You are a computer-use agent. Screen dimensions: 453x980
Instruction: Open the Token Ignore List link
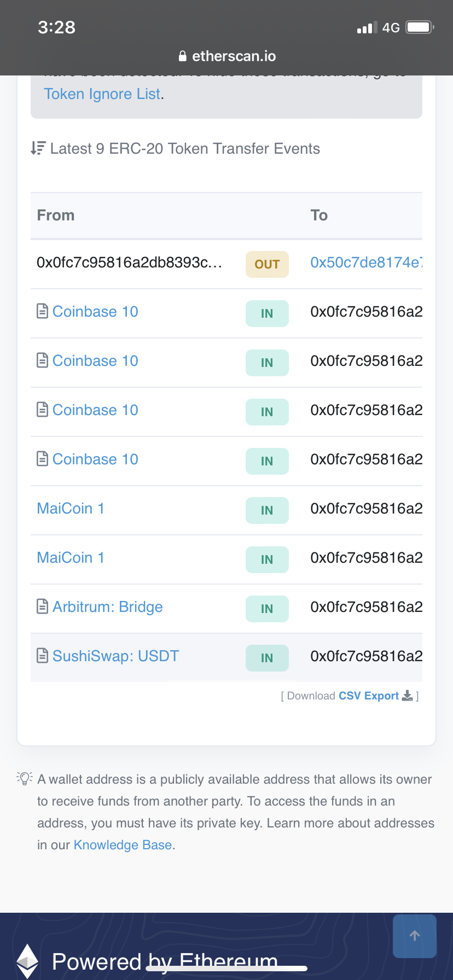click(x=102, y=94)
